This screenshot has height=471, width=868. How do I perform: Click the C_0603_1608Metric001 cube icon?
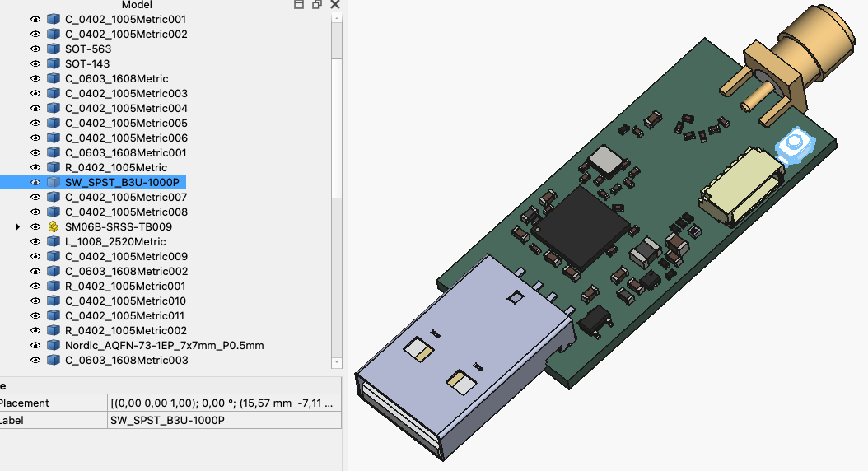[x=54, y=153]
